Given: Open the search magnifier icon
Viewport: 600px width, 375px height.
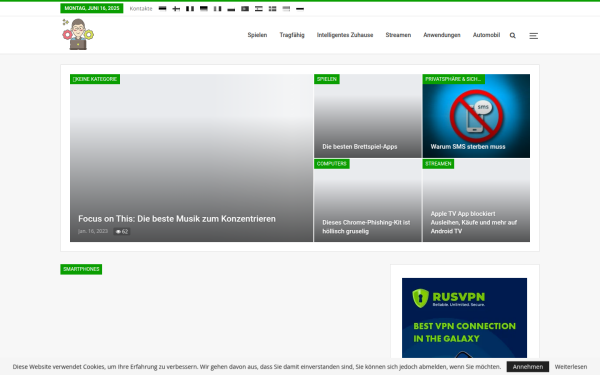Looking at the screenshot, I should click(512, 36).
